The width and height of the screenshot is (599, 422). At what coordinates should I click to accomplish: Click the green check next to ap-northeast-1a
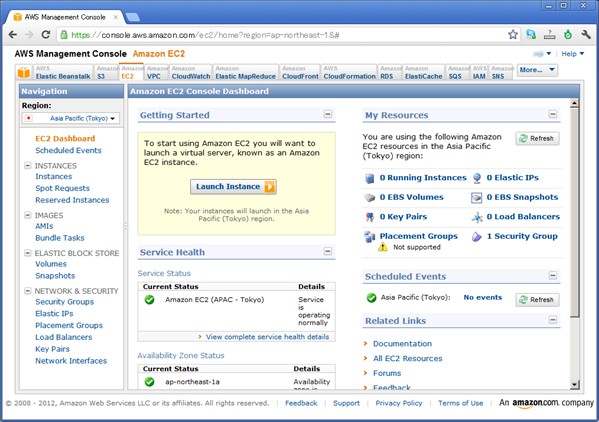[150, 382]
